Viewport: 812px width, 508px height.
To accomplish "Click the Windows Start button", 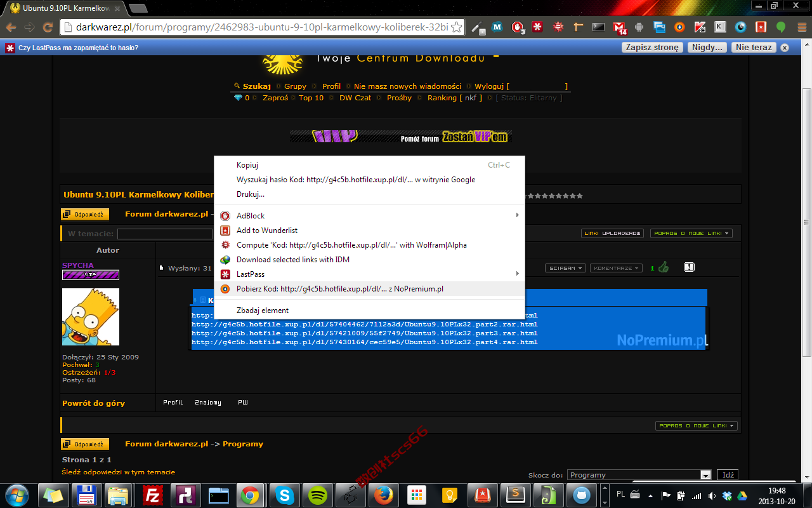I will pos(16,495).
